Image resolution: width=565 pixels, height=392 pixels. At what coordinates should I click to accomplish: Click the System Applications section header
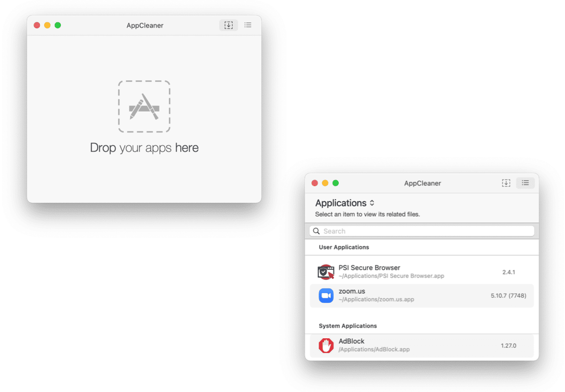(x=348, y=326)
